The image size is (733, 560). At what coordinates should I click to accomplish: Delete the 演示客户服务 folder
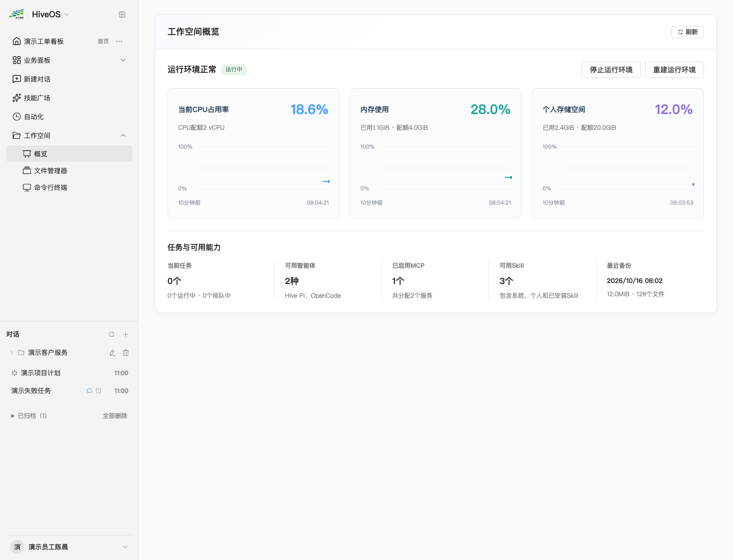point(126,353)
